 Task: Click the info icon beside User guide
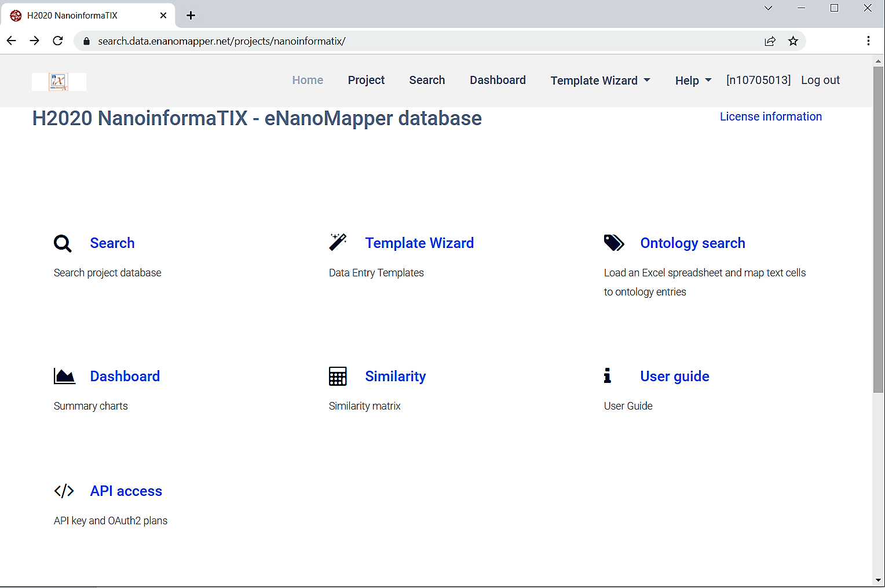pyautogui.click(x=607, y=376)
